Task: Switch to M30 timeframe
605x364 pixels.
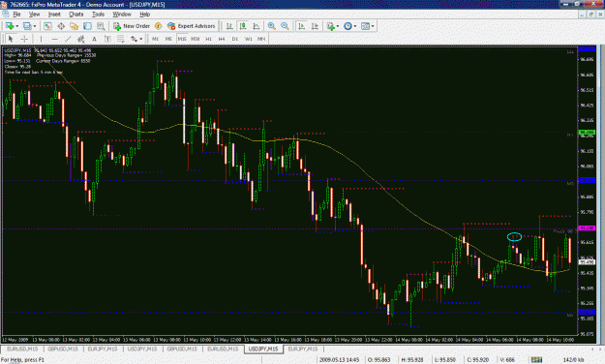Action: (x=196, y=39)
